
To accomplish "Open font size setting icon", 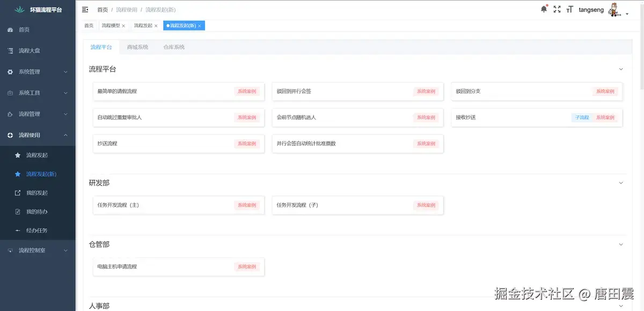I will coord(570,9).
